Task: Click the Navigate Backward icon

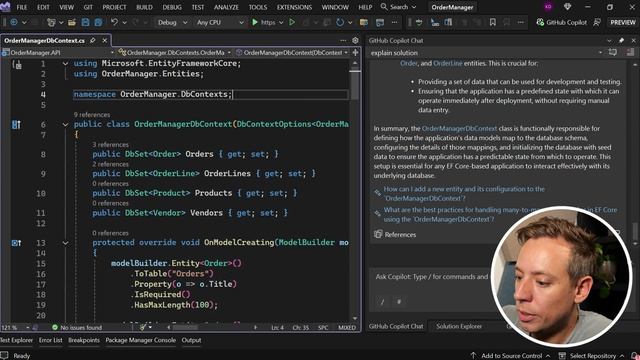Action: click(14, 22)
